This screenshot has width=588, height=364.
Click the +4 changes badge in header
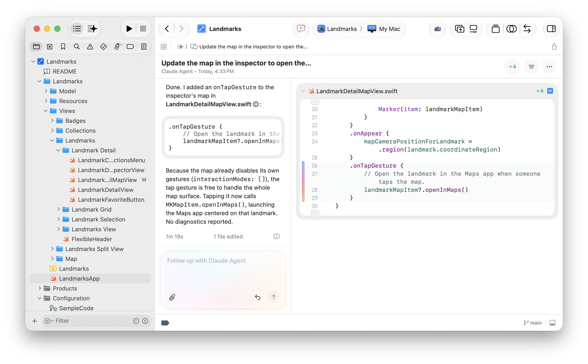coord(512,67)
